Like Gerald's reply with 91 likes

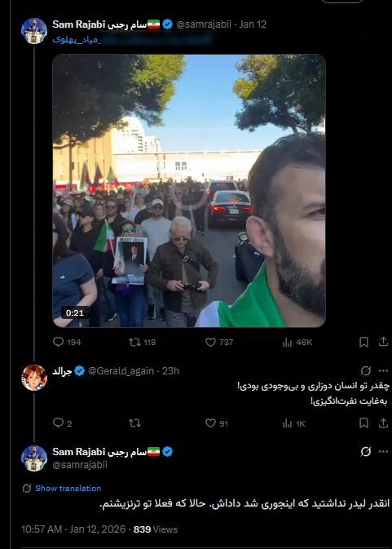pyautogui.click(x=217, y=423)
